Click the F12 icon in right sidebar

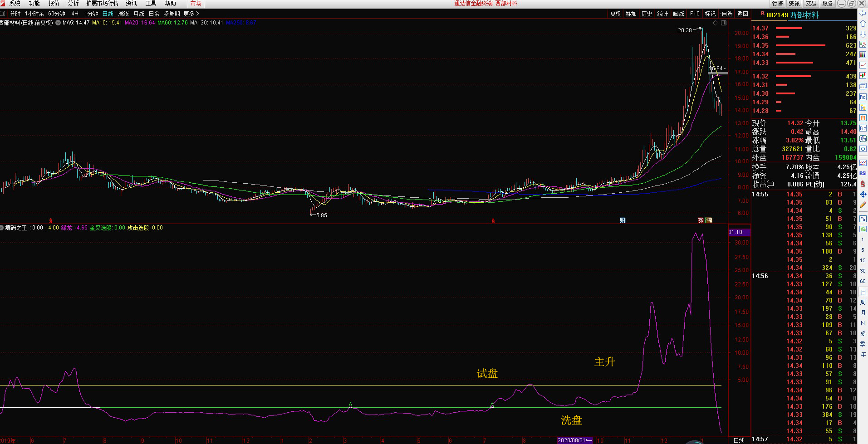(x=863, y=128)
